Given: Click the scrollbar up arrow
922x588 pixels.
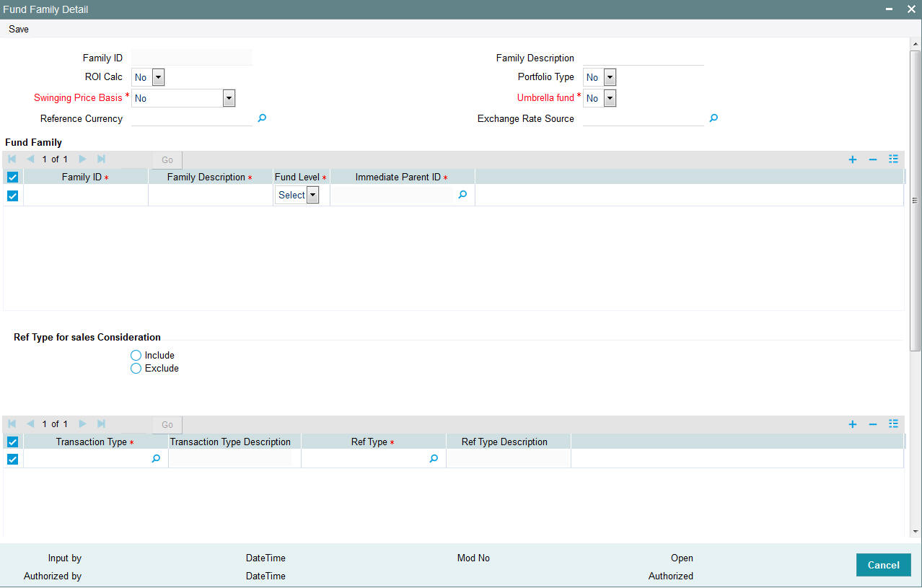Looking at the screenshot, I should coord(916,44).
